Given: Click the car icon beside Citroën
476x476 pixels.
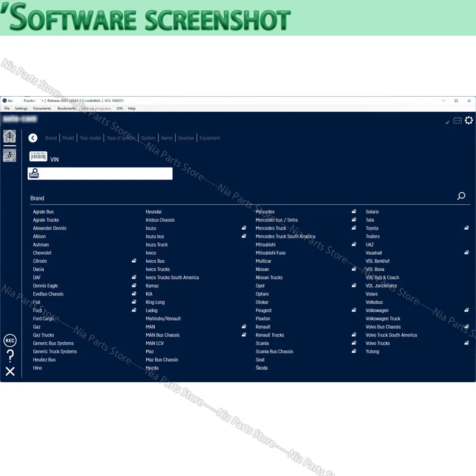Looking at the screenshot, I should click(134, 261).
